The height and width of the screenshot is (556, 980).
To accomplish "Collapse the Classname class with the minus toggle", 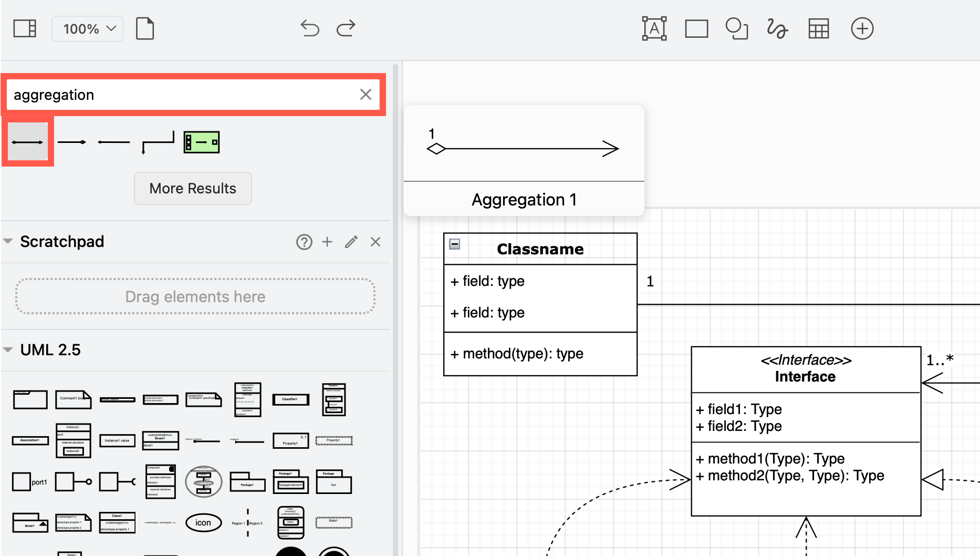I will [455, 245].
